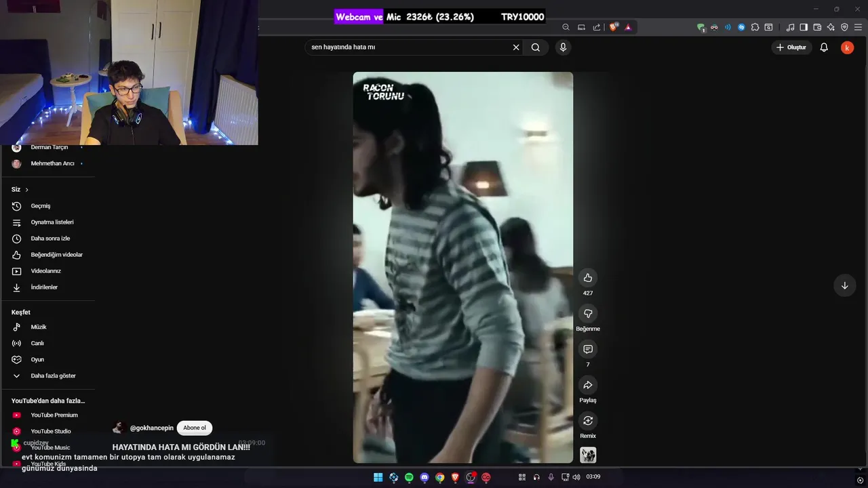Screen dimensions: 868x488
Task: Open Oynatma listeleri in the sidebar
Action: click(47, 222)
